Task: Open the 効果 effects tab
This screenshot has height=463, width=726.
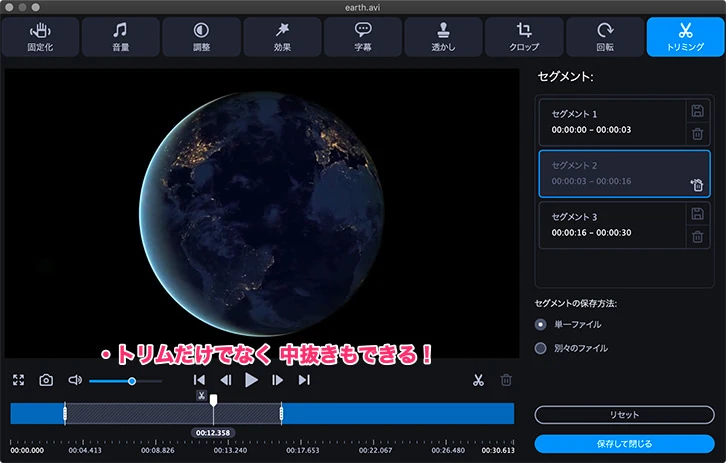Action: coord(282,37)
